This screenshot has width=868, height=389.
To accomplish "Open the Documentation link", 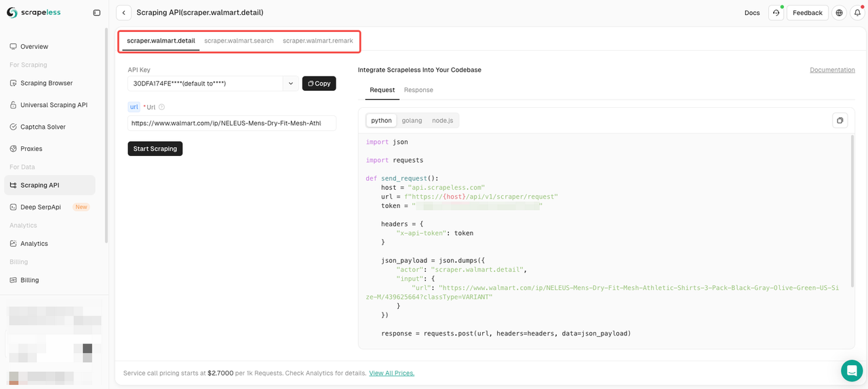I will tap(832, 70).
